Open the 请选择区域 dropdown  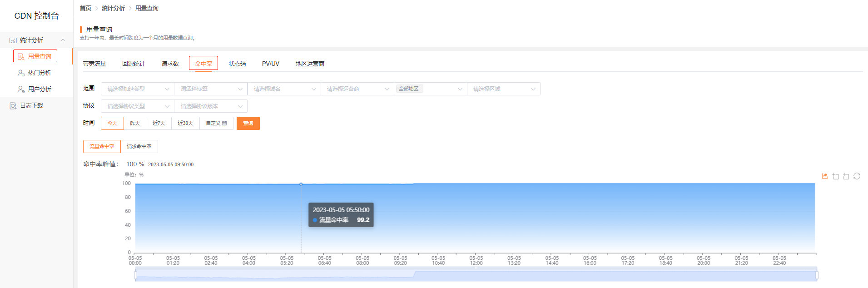point(503,89)
